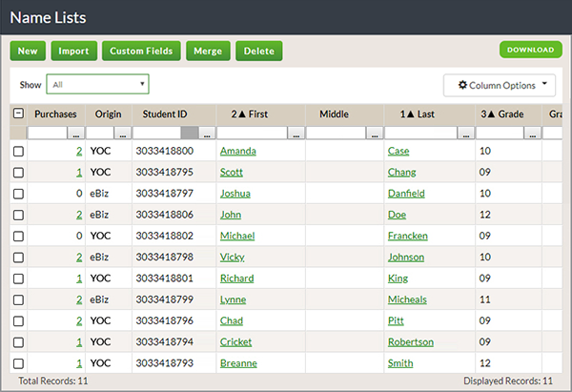Expand the Column Options dropdown
This screenshot has height=392, width=572.
point(500,85)
